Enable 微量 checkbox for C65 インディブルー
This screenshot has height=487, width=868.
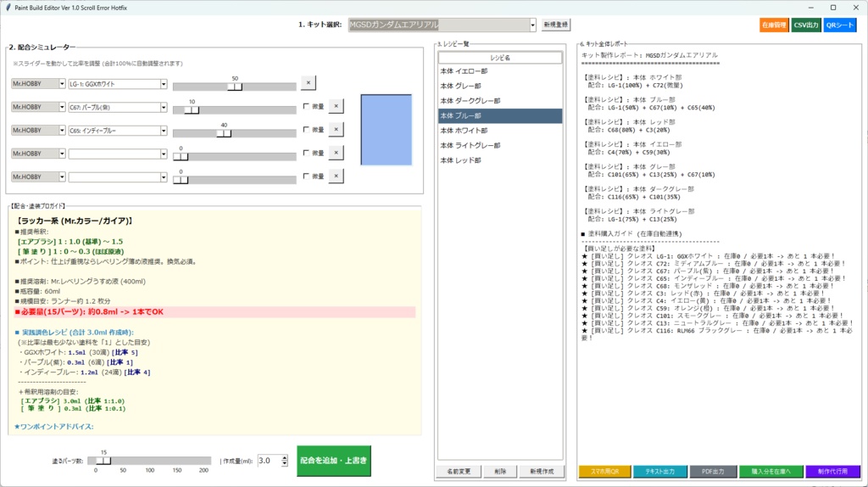click(x=306, y=130)
